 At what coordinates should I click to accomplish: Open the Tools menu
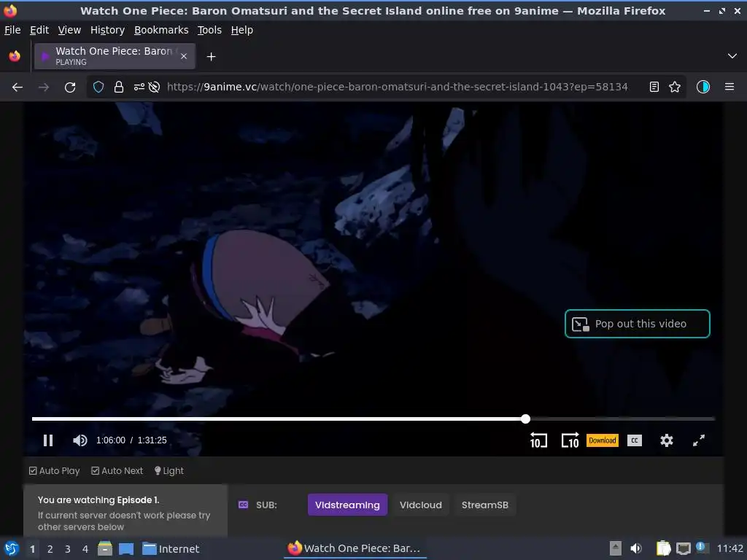209,30
